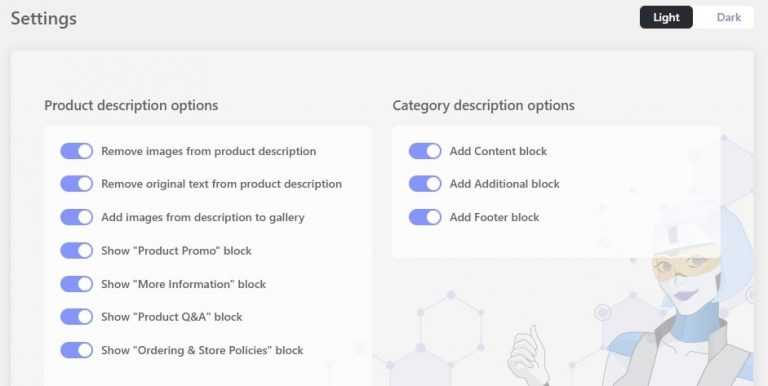
Task: Switch to the Dark theme
Action: (x=728, y=17)
